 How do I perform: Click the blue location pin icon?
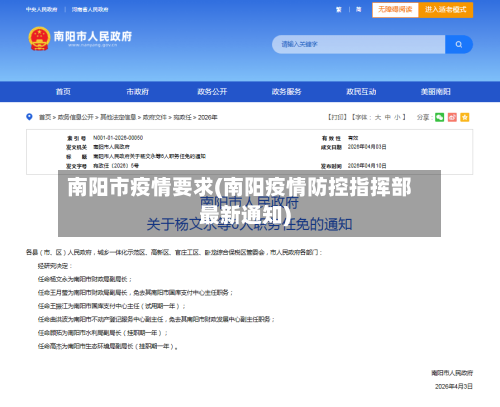pos(29,117)
